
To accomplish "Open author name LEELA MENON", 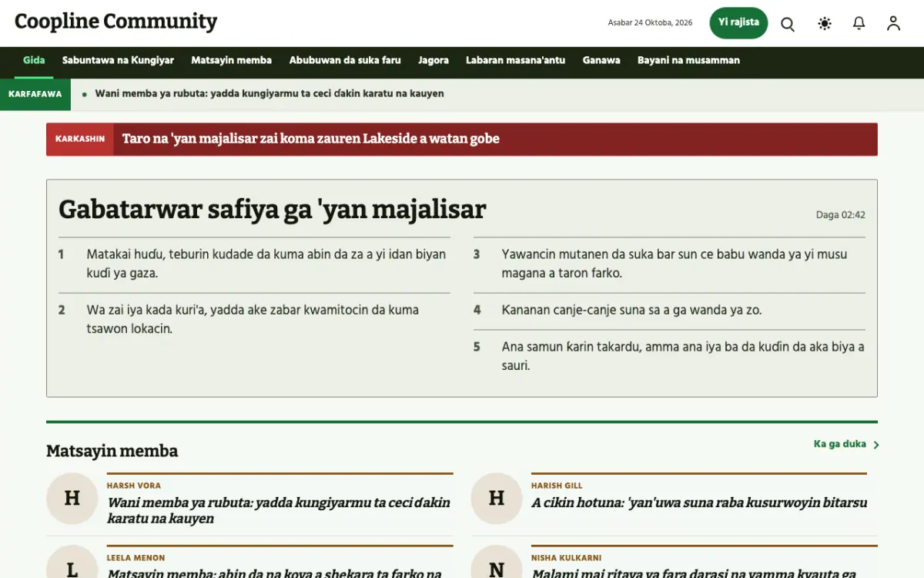I will (136, 558).
